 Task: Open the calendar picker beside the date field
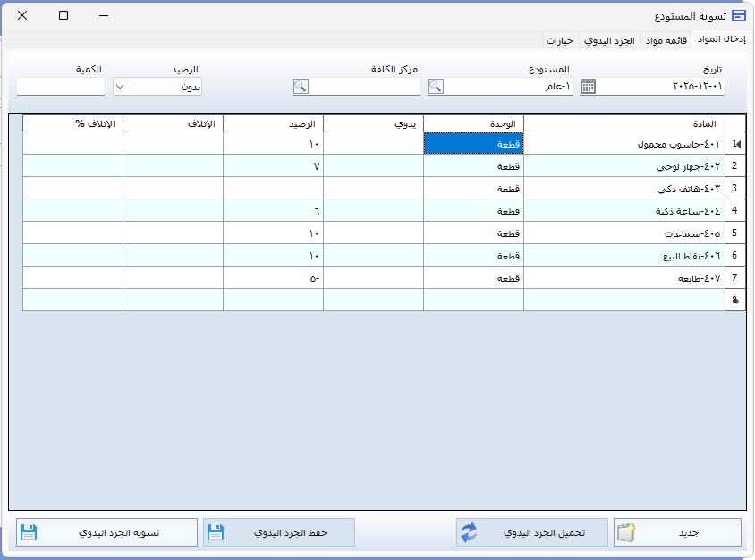(588, 87)
